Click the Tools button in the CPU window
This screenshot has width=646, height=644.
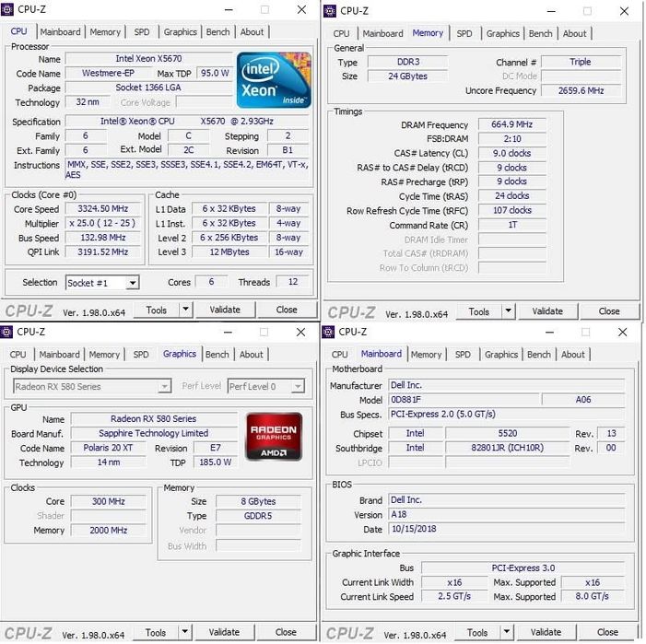[157, 310]
